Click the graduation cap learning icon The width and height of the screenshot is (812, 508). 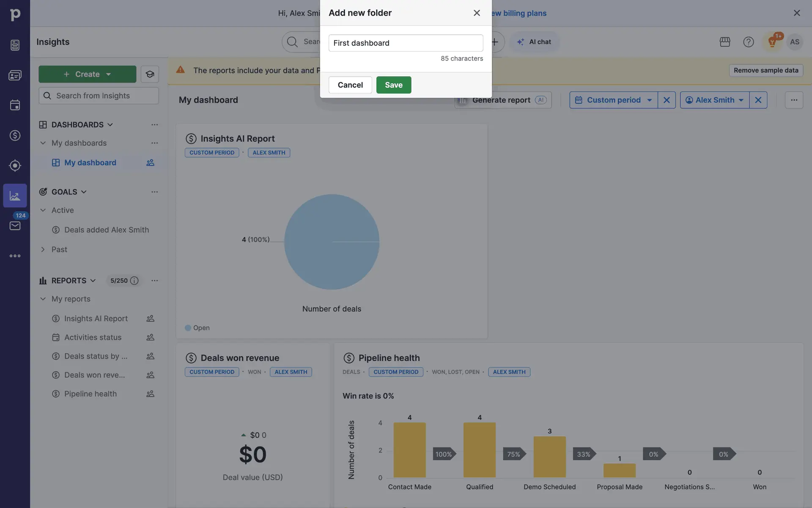[150, 74]
